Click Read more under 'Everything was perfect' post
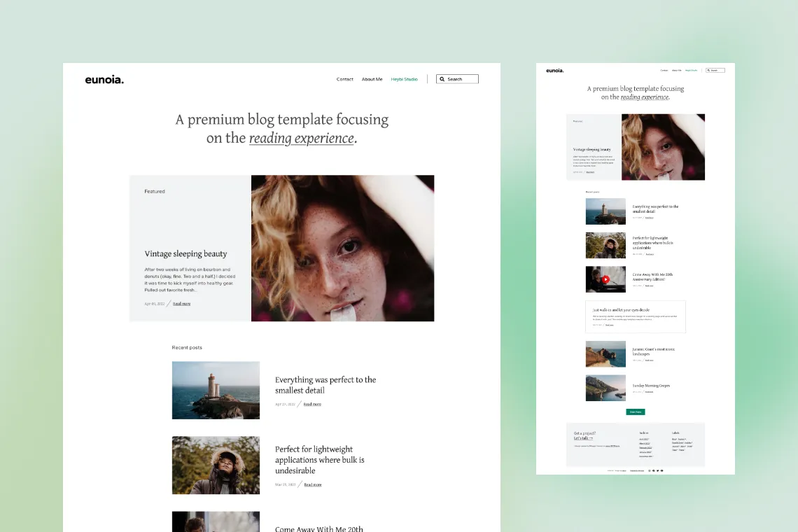 coord(312,404)
